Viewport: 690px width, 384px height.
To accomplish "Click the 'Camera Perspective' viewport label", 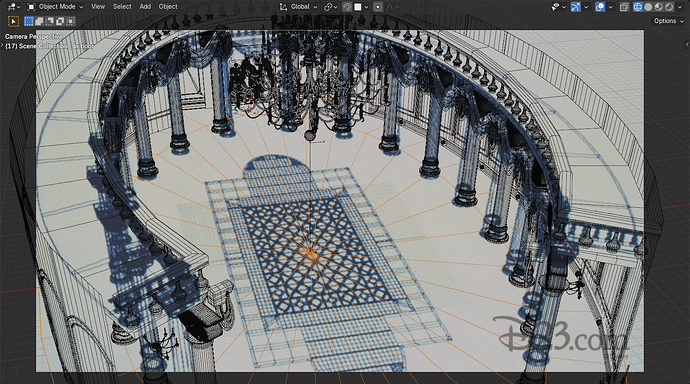I will [33, 37].
